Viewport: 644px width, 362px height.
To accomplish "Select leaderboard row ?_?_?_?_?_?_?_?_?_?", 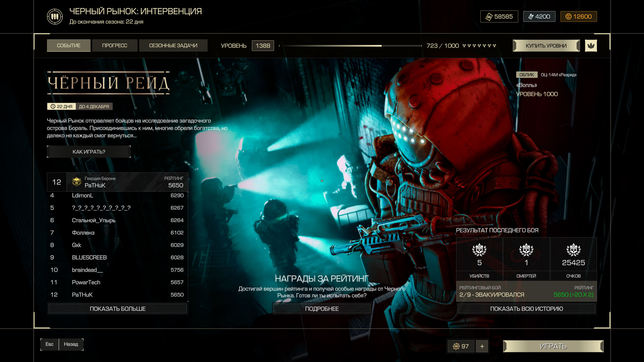I will click(x=117, y=208).
